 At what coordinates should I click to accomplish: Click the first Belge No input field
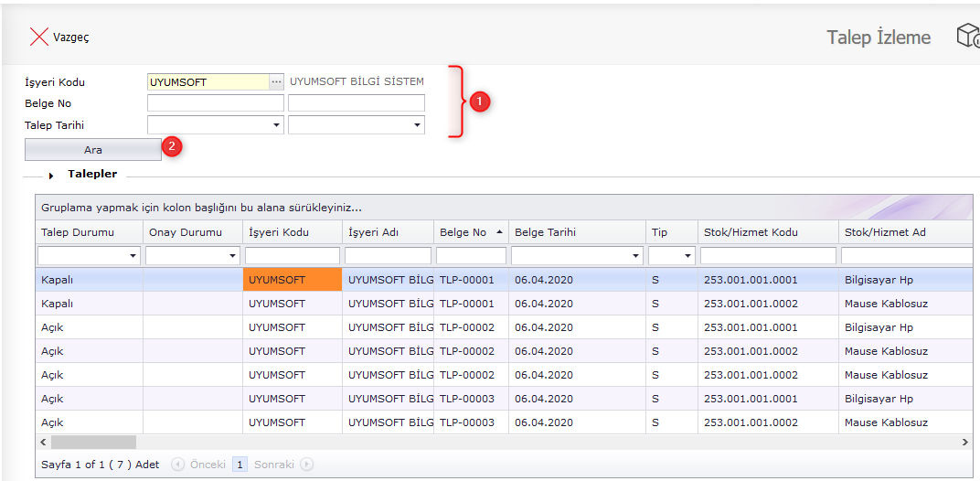click(x=215, y=103)
